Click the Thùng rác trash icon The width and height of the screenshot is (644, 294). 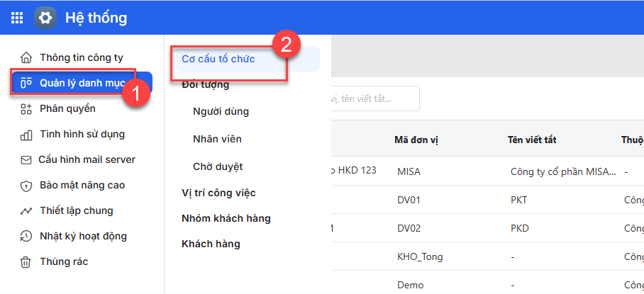tap(26, 262)
